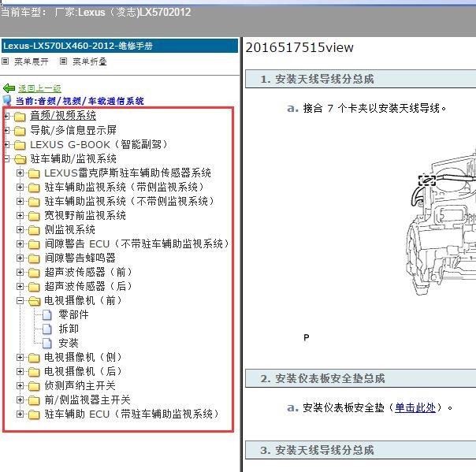Expand 驻车辅助监视系统（不带侧监视系统）node
This screenshot has height=472, width=476.
click(x=20, y=201)
